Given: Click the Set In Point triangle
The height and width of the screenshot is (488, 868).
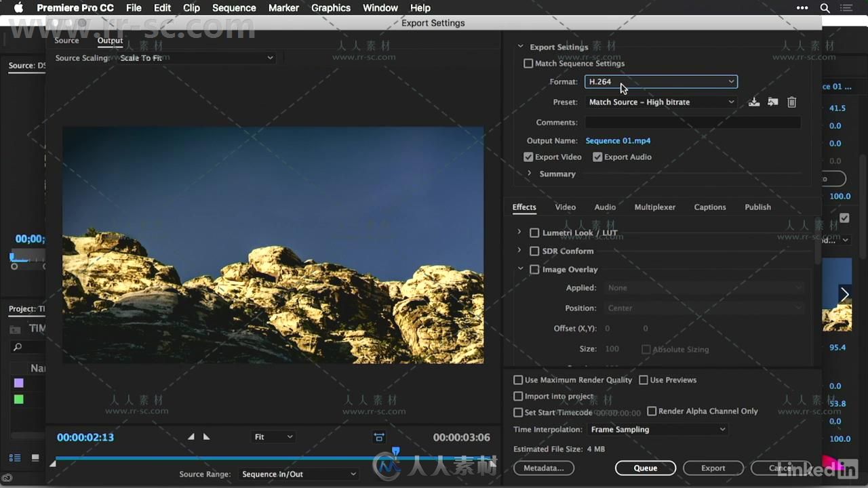Looking at the screenshot, I should [x=191, y=437].
